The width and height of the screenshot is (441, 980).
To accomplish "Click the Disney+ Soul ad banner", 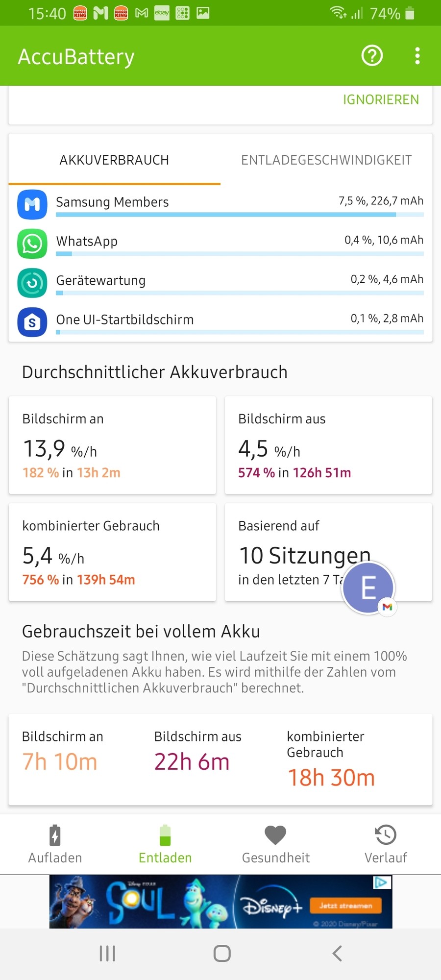I will 220,902.
